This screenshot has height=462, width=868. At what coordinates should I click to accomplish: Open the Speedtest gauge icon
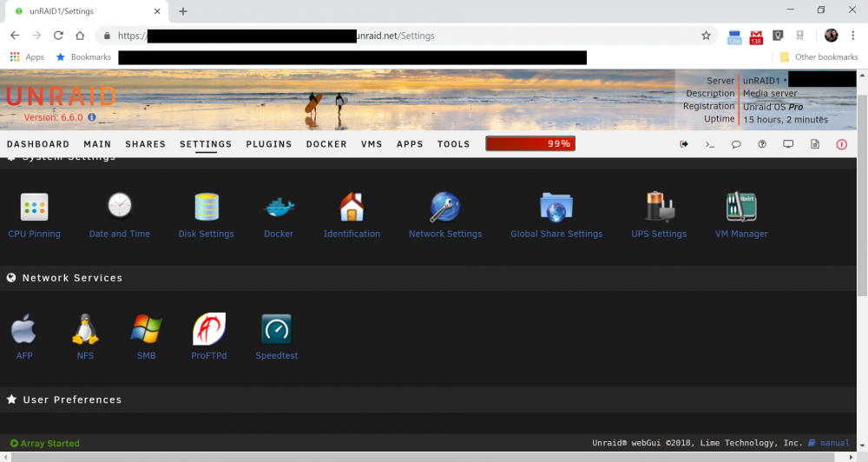(276, 329)
